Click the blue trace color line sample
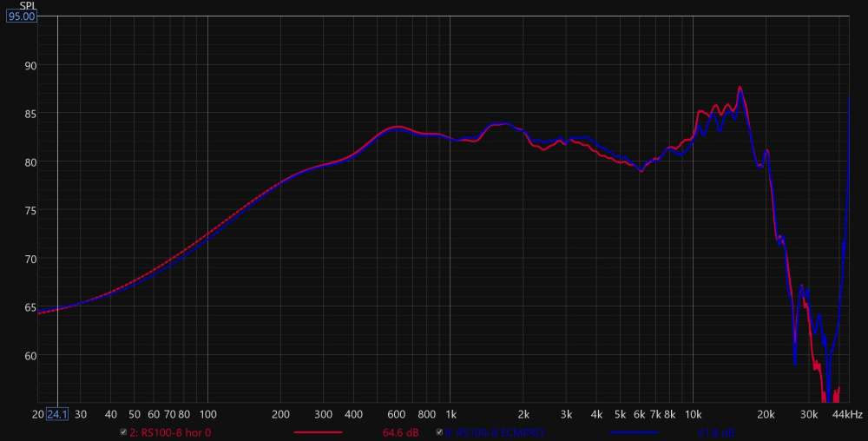Image resolution: width=868 pixels, height=441 pixels. [635, 431]
